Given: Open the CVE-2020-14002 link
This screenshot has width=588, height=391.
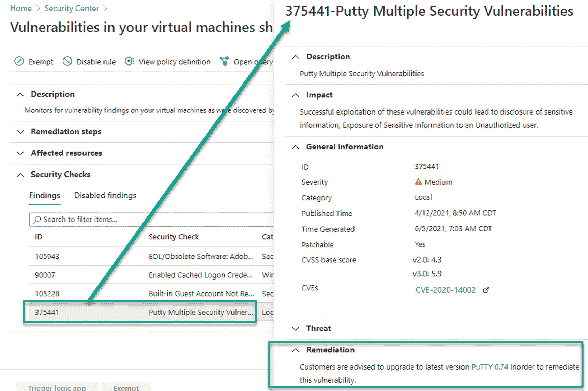Looking at the screenshot, I should click(445, 290).
